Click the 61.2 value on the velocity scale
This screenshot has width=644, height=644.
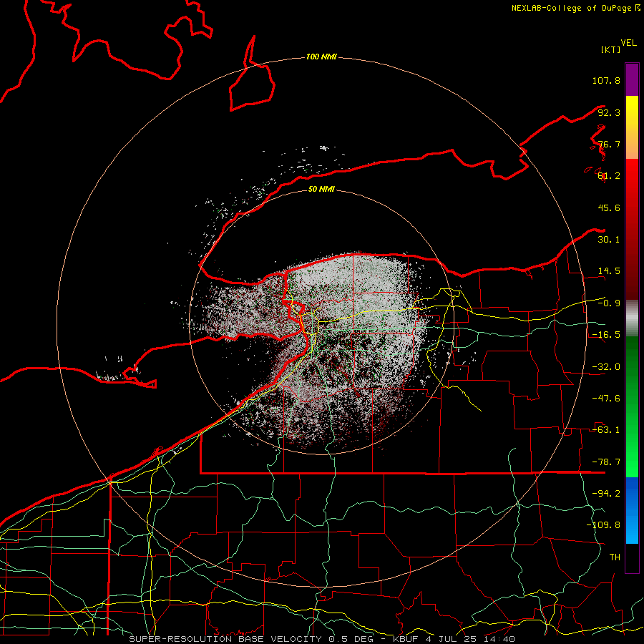pyautogui.click(x=609, y=176)
